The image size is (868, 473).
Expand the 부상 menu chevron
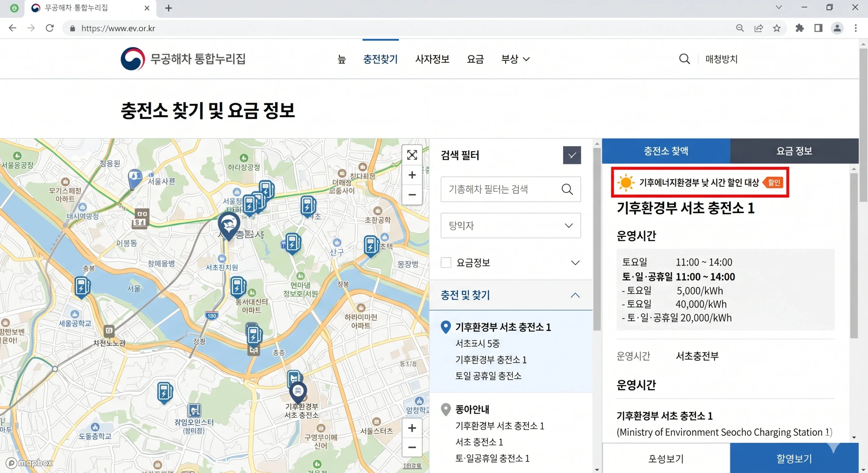527,59
